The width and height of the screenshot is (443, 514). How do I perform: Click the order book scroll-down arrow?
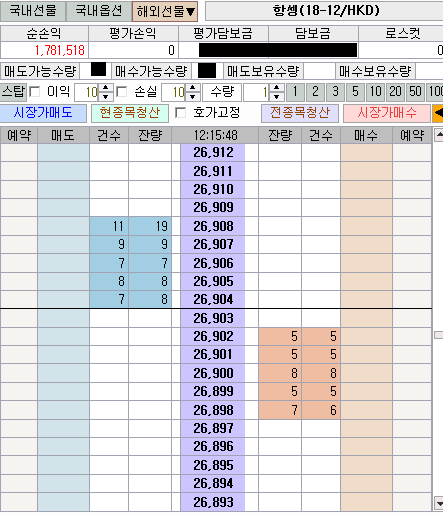pyautogui.click(x=439, y=503)
